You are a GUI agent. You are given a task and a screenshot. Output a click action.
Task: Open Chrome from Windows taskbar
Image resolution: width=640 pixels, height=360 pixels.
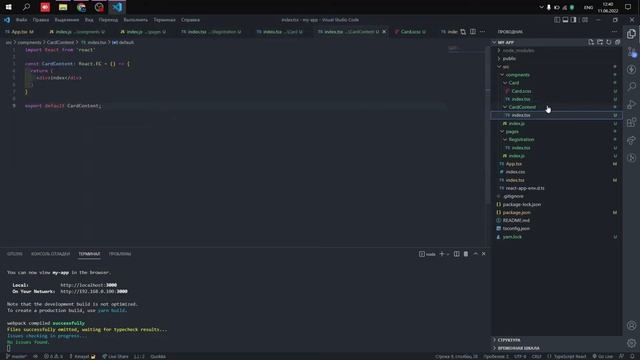coord(81,7)
